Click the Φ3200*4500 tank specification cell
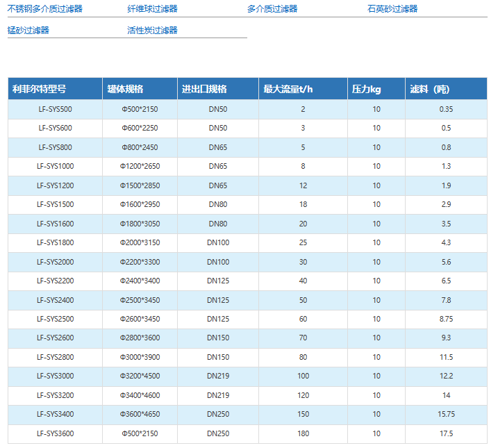 pos(140,376)
